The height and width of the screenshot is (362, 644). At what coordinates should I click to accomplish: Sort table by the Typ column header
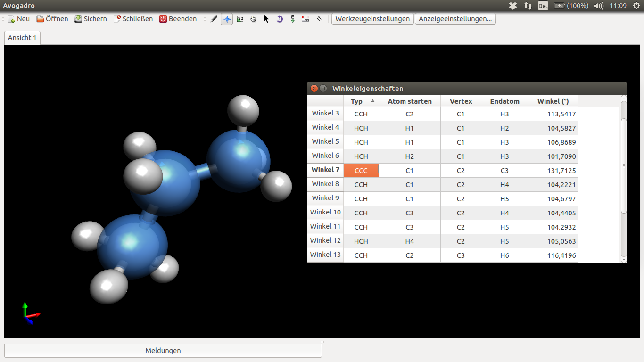(361, 101)
